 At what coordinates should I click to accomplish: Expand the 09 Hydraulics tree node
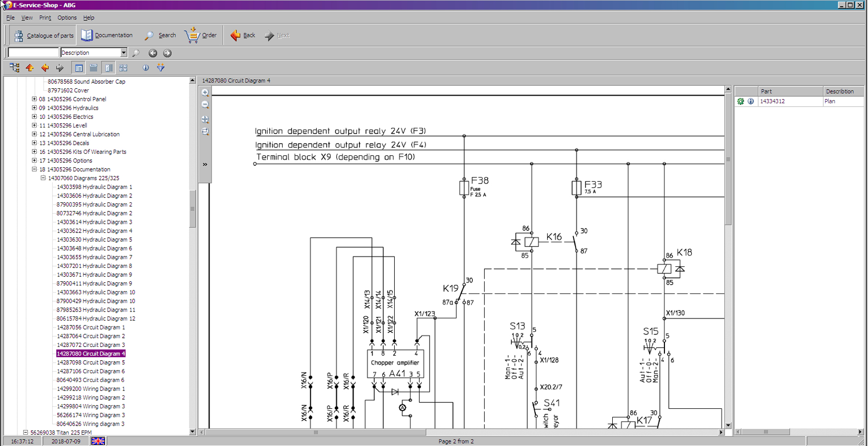[34, 108]
